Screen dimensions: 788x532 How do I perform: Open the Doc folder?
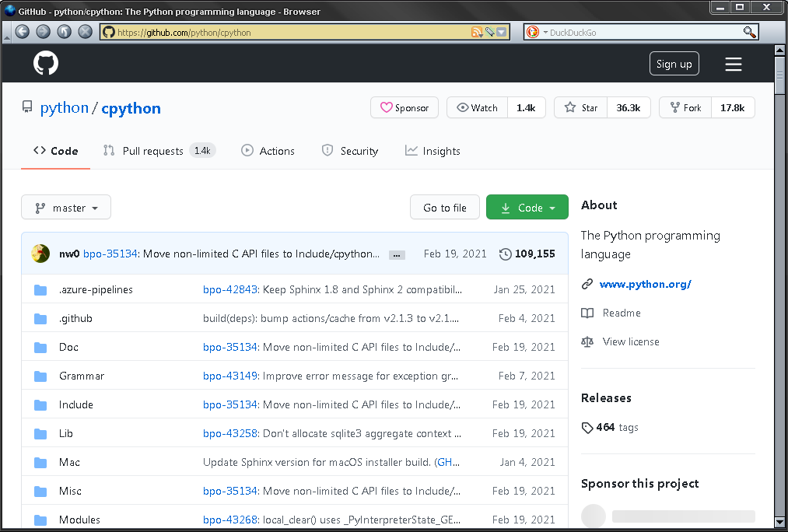[x=68, y=347]
